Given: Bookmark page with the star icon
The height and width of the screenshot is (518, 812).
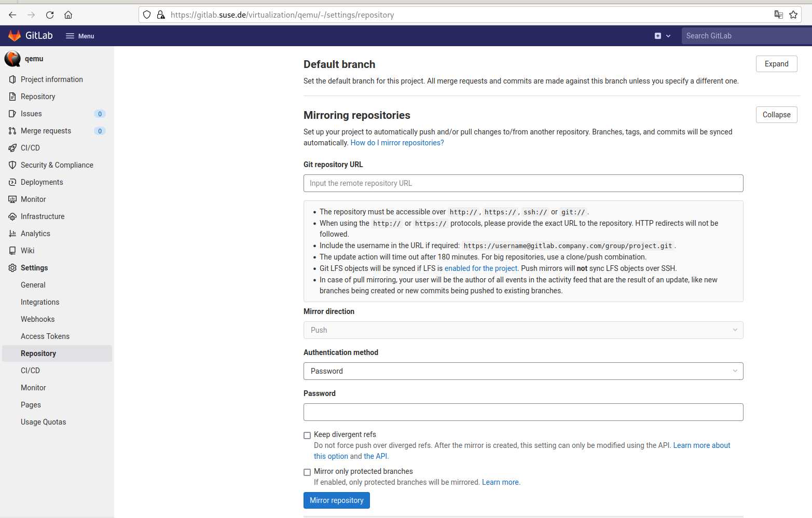Looking at the screenshot, I should click(x=793, y=15).
